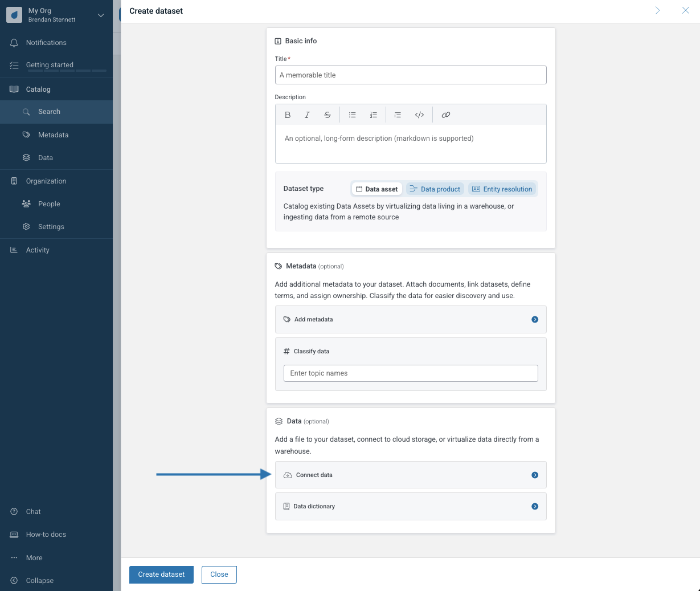This screenshot has height=591, width=700.
Task: Click the Data dictionary arrow icon
Action: point(535,507)
